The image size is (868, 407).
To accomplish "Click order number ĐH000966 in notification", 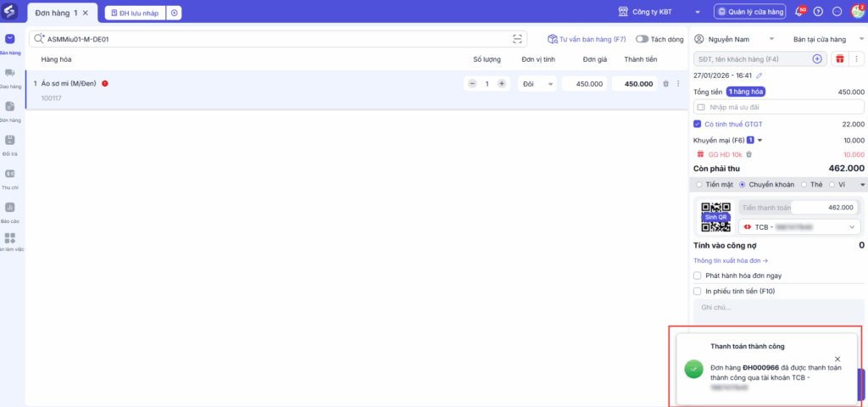I will pos(761,368).
